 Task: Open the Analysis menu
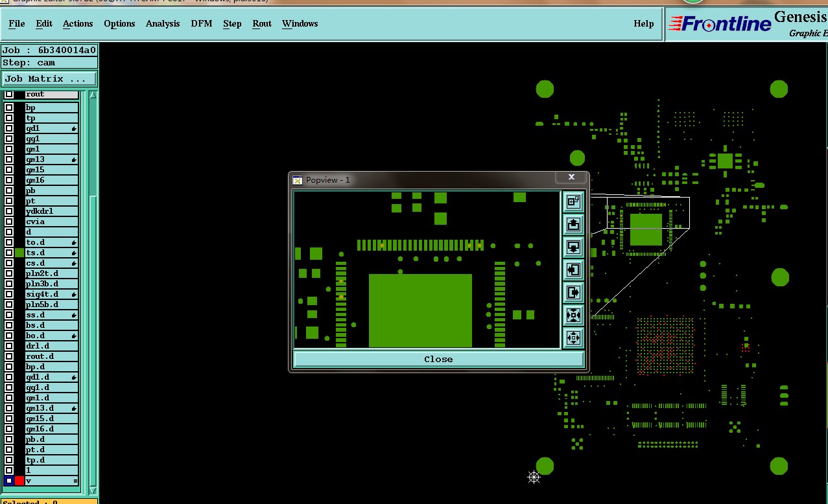163,23
